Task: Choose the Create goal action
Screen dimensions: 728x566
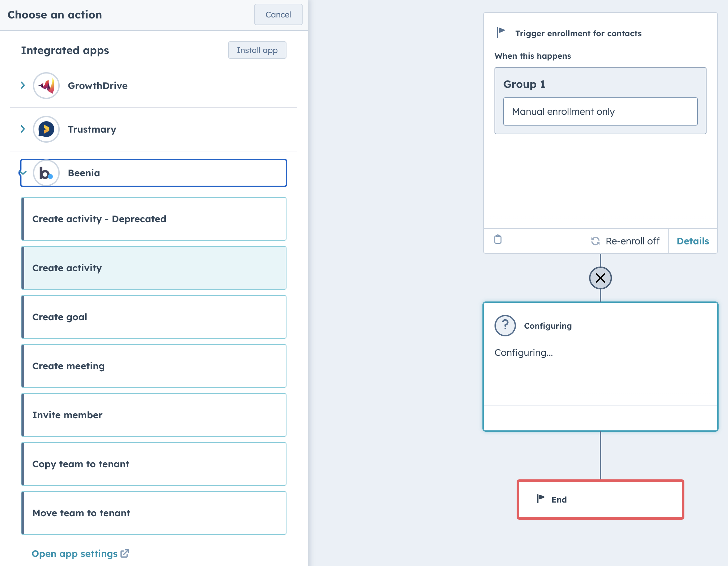Action: tap(154, 317)
